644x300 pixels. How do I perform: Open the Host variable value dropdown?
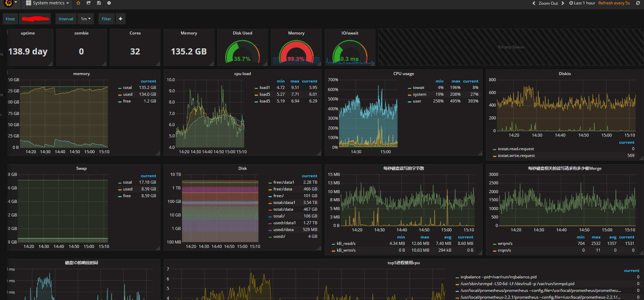35,19
